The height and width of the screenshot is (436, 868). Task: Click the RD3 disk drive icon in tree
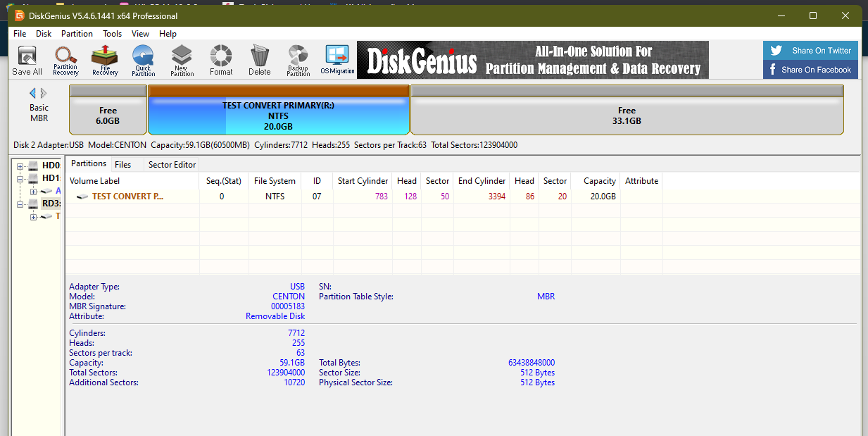pyautogui.click(x=33, y=204)
